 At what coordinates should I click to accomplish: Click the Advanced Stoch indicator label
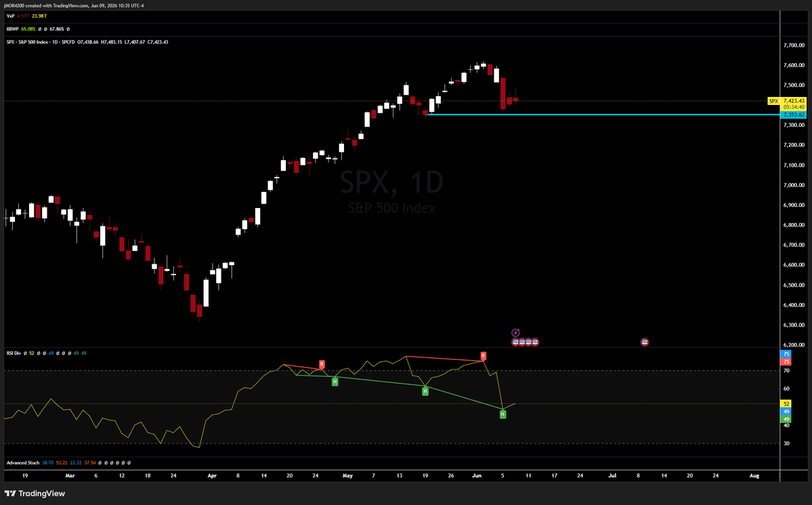point(23,462)
